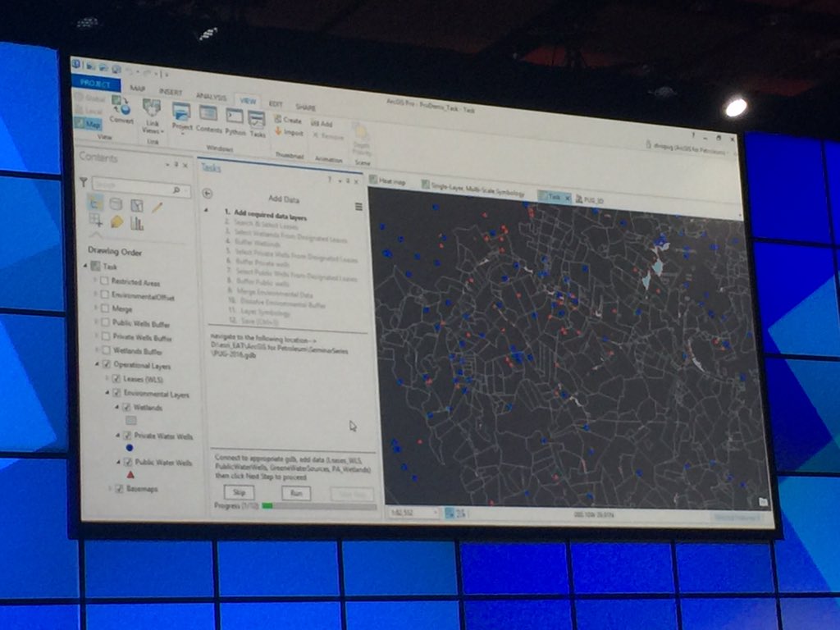Click the task Progress bar

click(319, 506)
